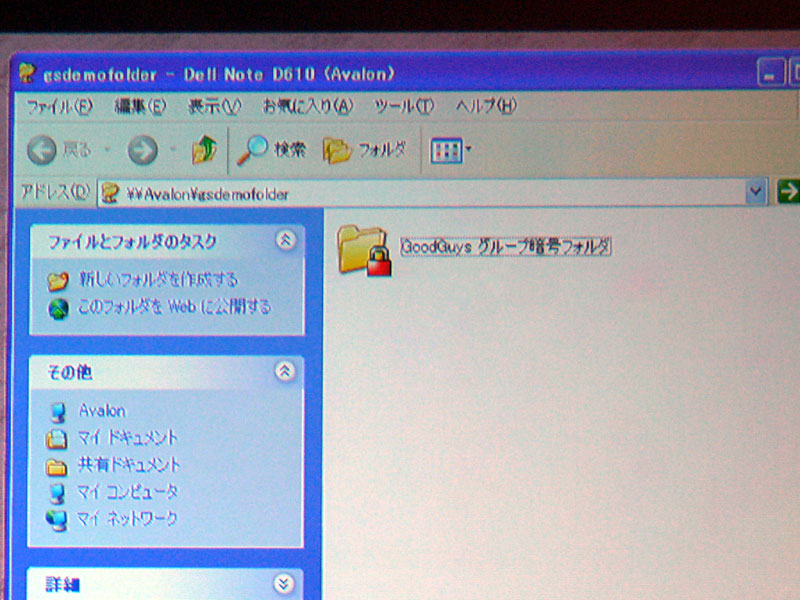Click the window title bar system icon

pyautogui.click(x=27, y=73)
